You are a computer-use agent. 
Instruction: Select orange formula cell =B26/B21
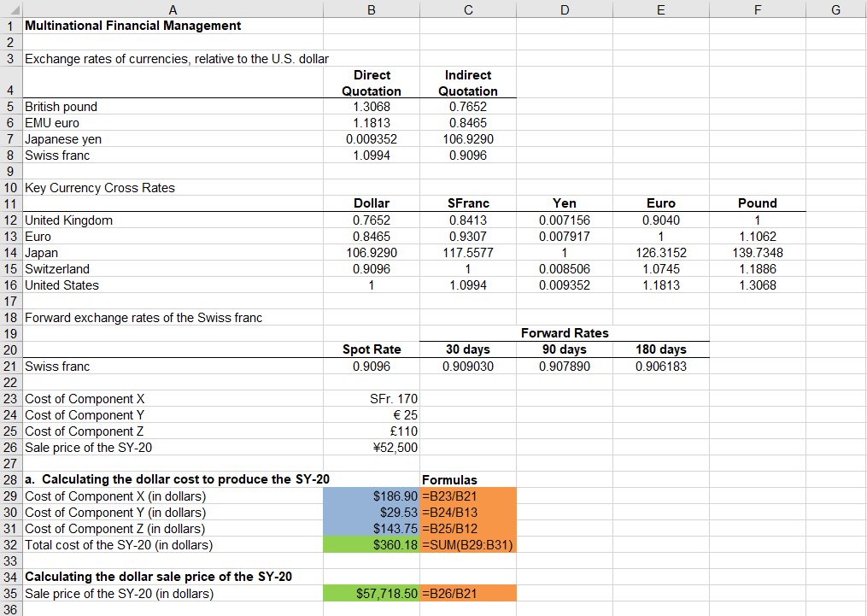(468, 593)
